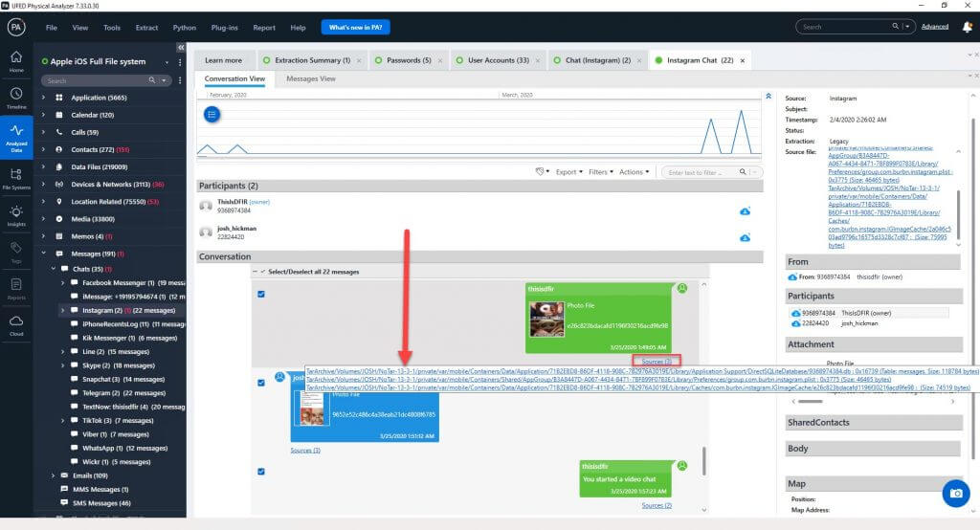This screenshot has width=980, height=530.
Task: Click the magnifier icon in filter text box
Action: [x=743, y=172]
